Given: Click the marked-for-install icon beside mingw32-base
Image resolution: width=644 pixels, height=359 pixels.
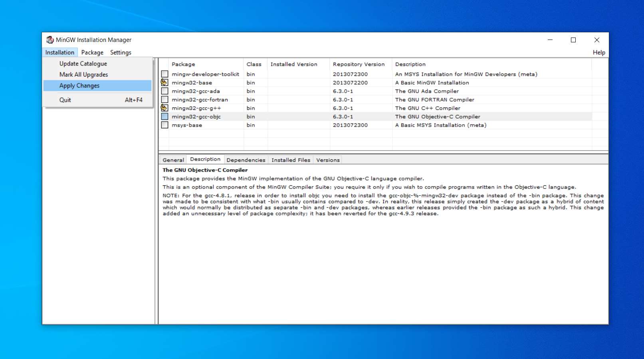Looking at the screenshot, I should [x=164, y=83].
